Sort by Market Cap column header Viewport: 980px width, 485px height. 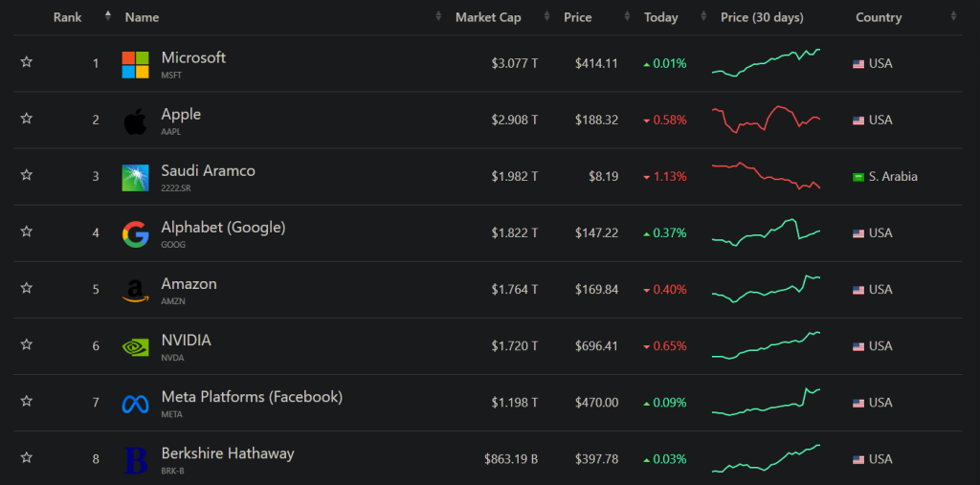click(x=488, y=17)
